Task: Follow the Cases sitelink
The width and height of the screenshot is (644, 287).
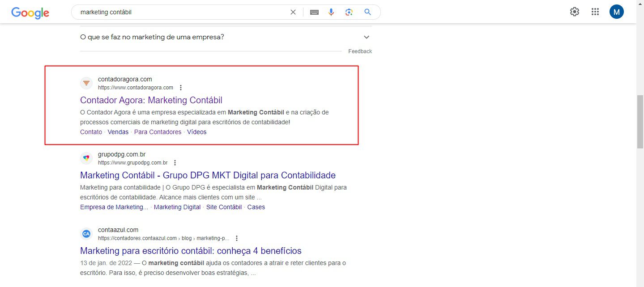Action: tap(256, 207)
